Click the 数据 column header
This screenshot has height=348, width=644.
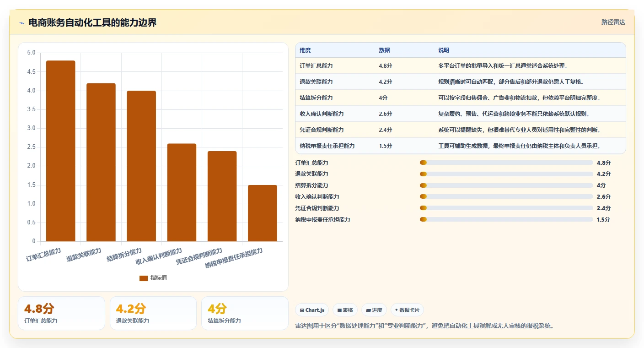[385, 50]
